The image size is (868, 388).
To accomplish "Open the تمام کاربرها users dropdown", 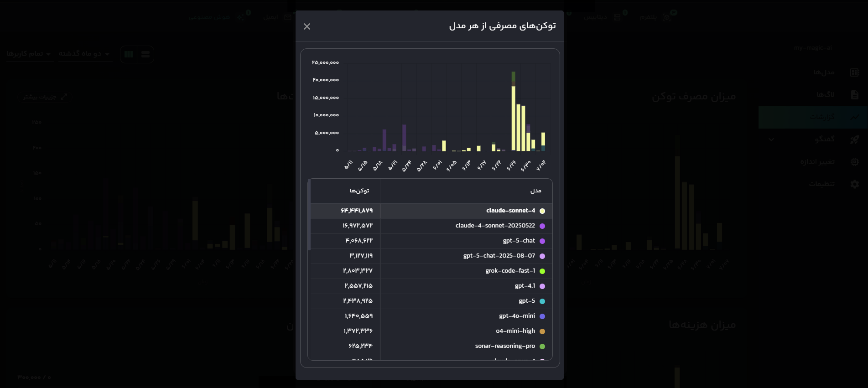I will pos(29,54).
